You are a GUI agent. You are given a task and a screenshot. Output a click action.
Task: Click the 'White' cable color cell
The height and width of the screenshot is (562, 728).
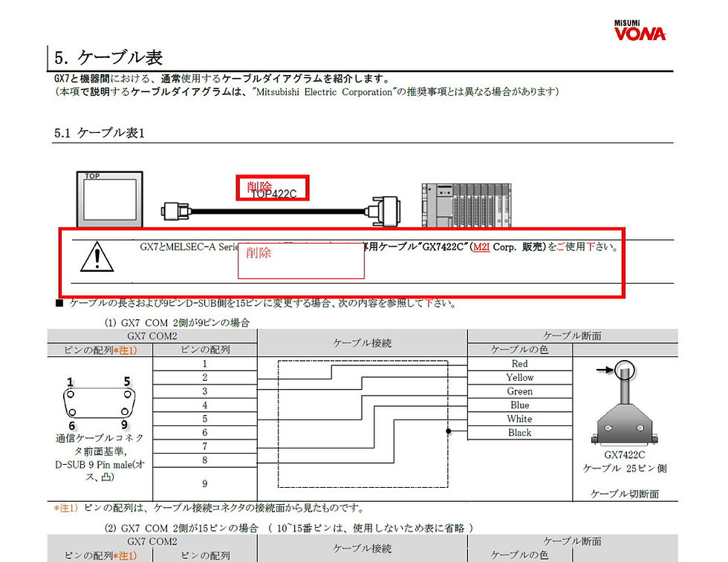point(519,419)
